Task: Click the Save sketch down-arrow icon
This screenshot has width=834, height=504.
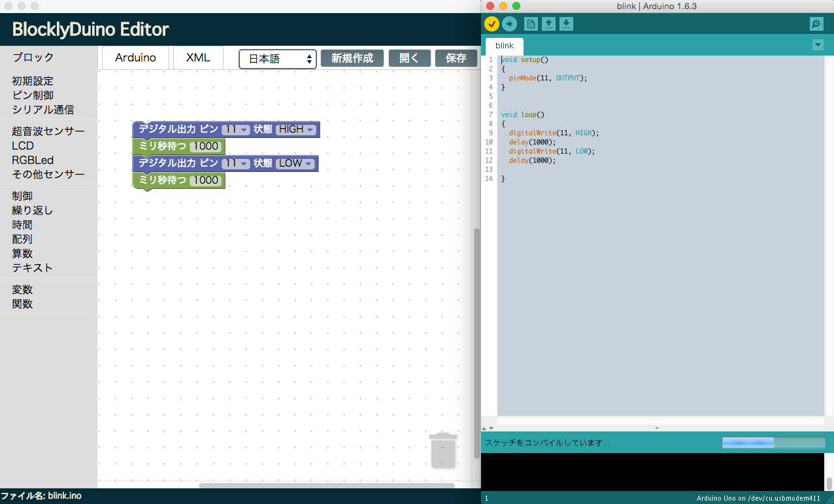Action: 566,24
